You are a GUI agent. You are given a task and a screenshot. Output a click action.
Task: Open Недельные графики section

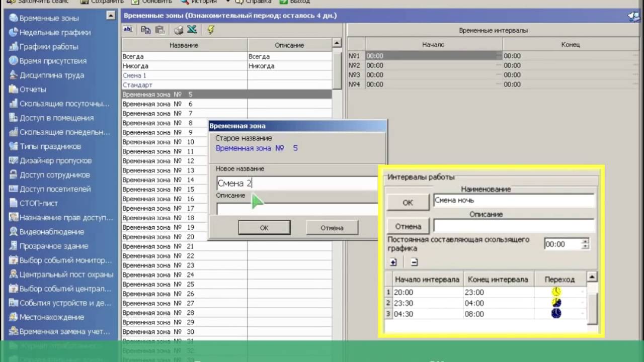click(55, 32)
